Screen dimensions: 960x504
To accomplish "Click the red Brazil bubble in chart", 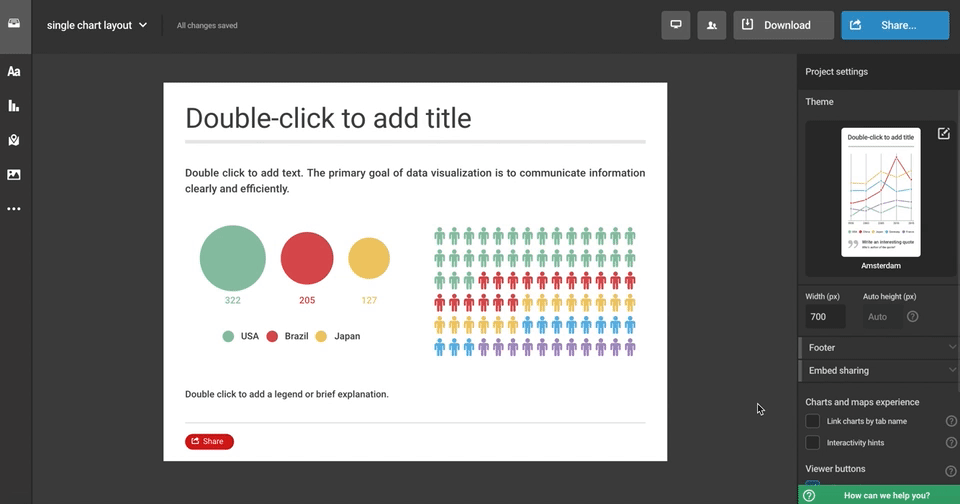I will pos(306,258).
